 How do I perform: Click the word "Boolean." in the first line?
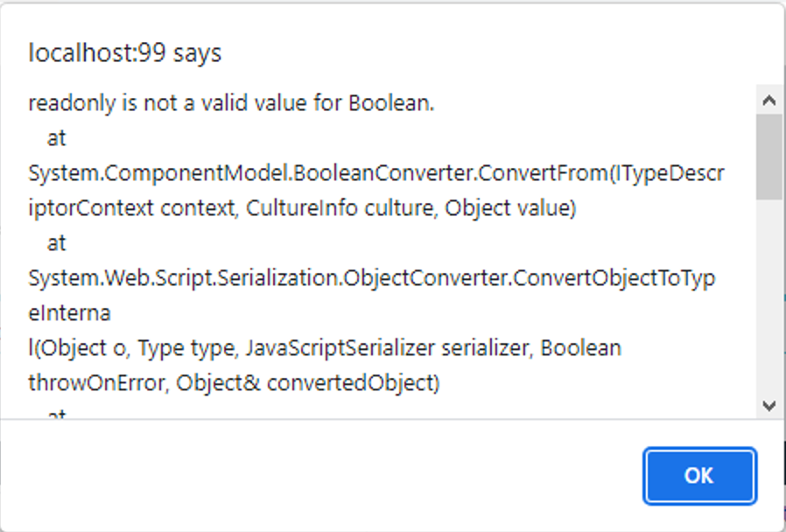(x=391, y=103)
